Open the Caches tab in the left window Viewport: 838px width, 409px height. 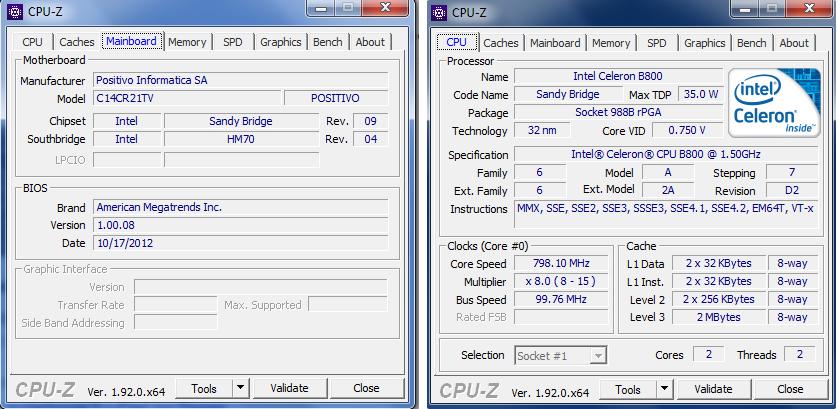coord(77,42)
